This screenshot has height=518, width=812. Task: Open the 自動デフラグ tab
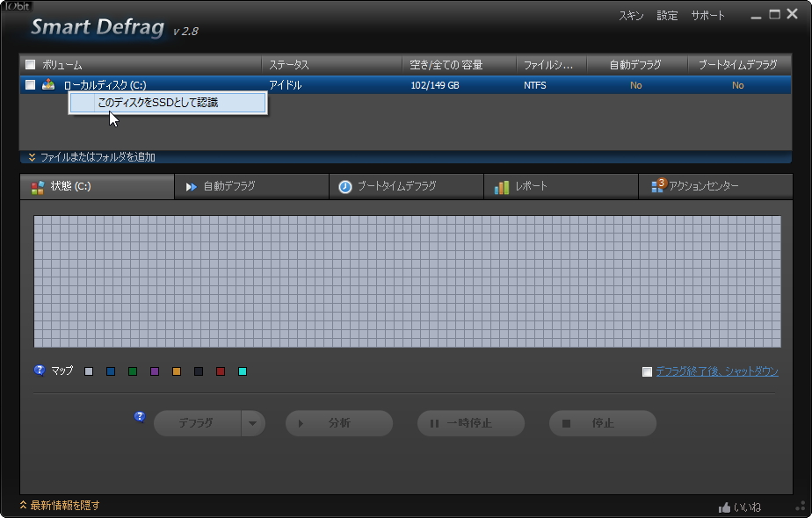(251, 186)
